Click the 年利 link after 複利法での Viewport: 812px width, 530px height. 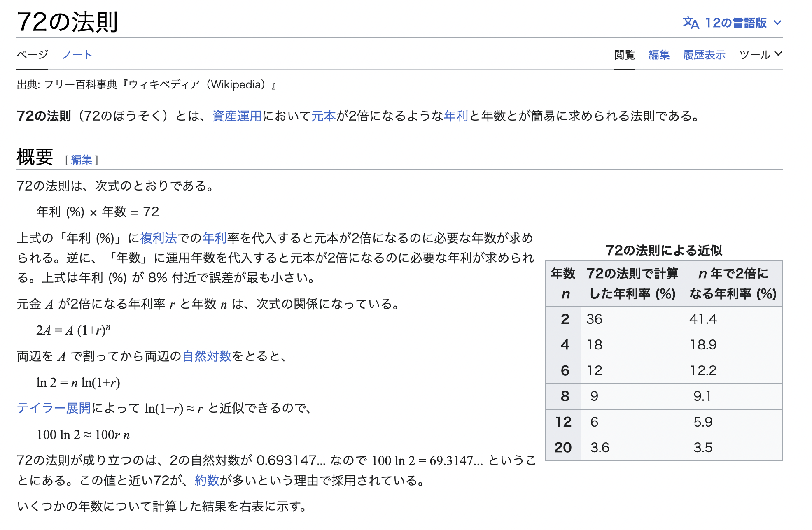click(215, 238)
